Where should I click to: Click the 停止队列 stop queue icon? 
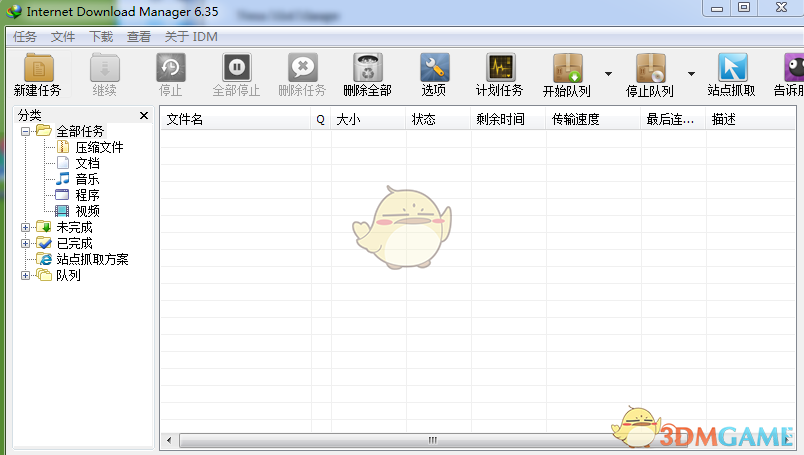(x=650, y=68)
